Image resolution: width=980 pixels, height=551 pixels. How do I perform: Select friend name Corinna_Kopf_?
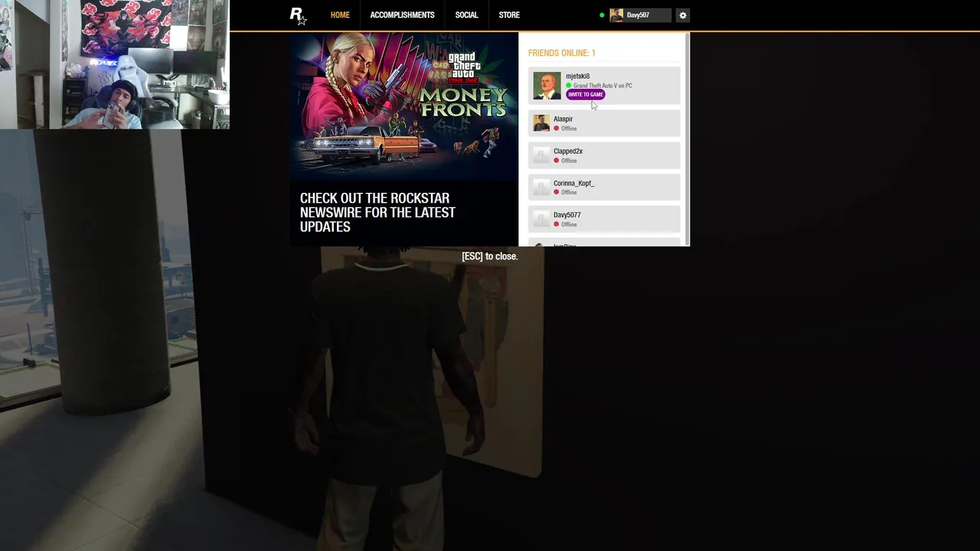[573, 184]
